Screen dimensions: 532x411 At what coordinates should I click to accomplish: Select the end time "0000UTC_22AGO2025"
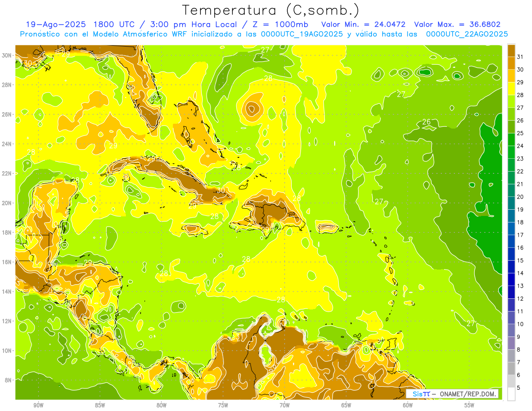[467, 34]
